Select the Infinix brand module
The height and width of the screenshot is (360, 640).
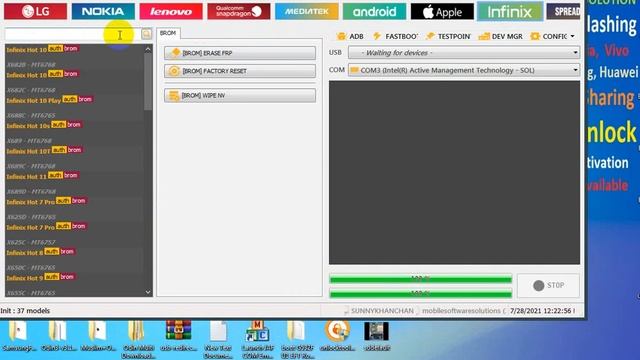[x=510, y=11]
